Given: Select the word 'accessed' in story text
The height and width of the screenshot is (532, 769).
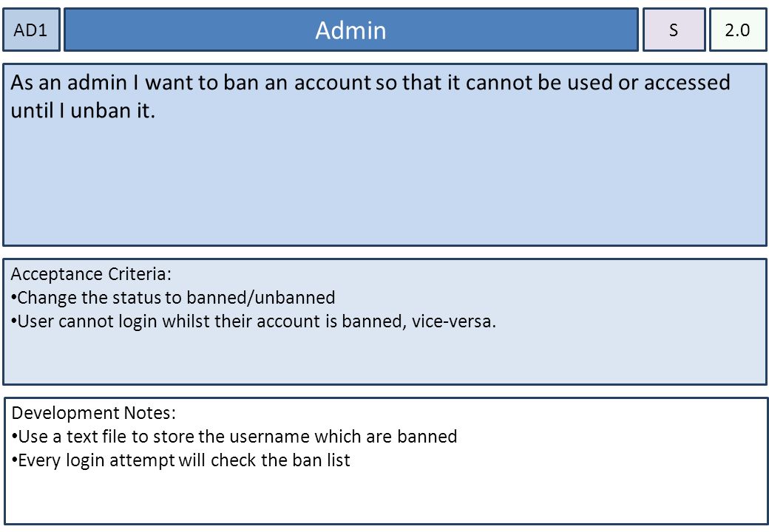Looking at the screenshot, I should [687, 82].
